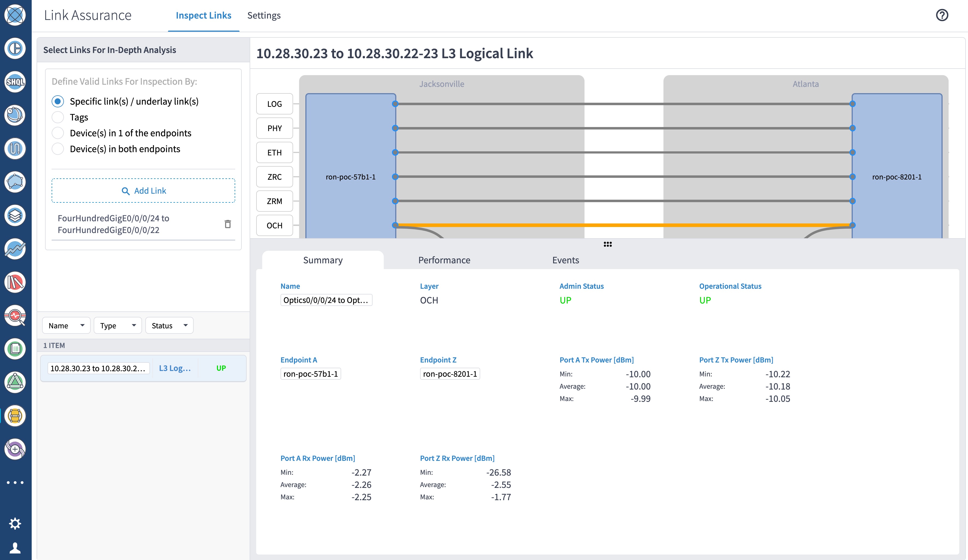
Task: Click the layers stack sidebar icon
Action: tap(15, 216)
